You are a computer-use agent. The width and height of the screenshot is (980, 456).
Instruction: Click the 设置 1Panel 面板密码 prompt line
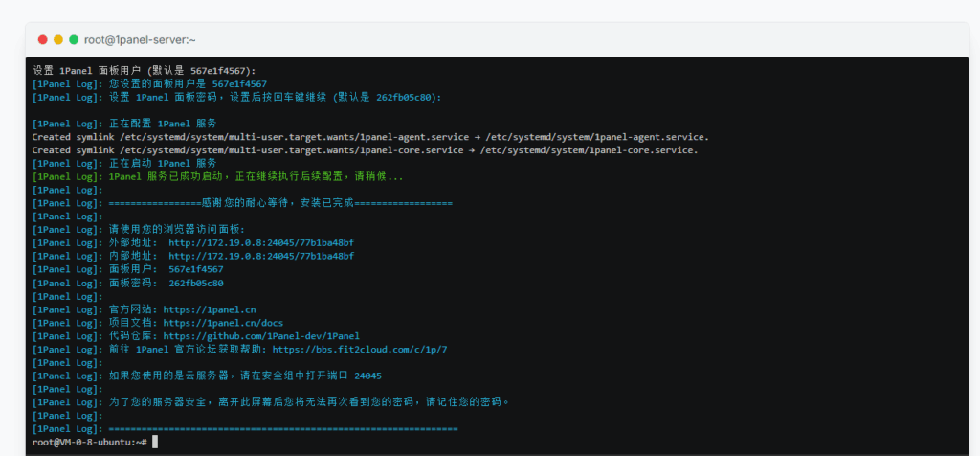[x=237, y=97]
